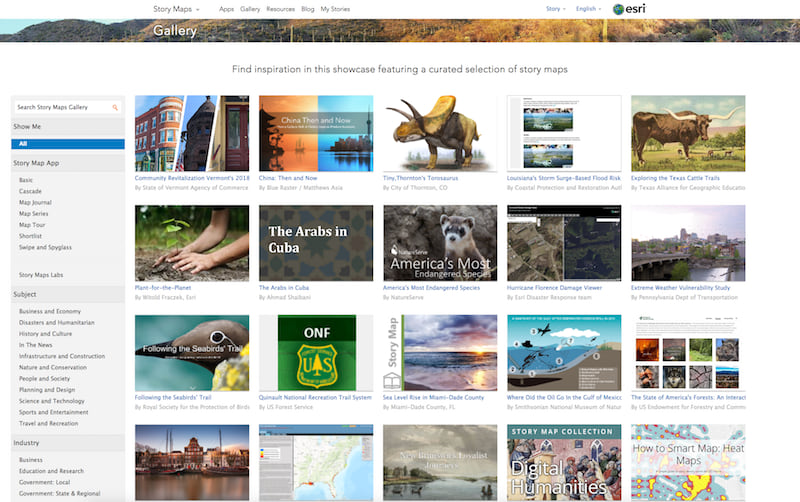This screenshot has width=800, height=502.
Task: Open Louisiana Storm Surge thumbnail
Action: click(x=564, y=133)
